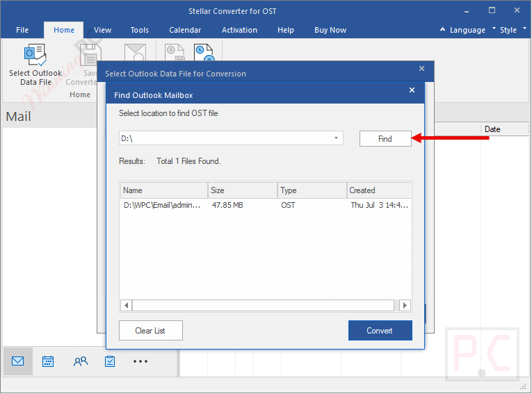Click the Load Scan clock-document icon in ribbon
Screen dimensions: 532x394
[x=204, y=53]
